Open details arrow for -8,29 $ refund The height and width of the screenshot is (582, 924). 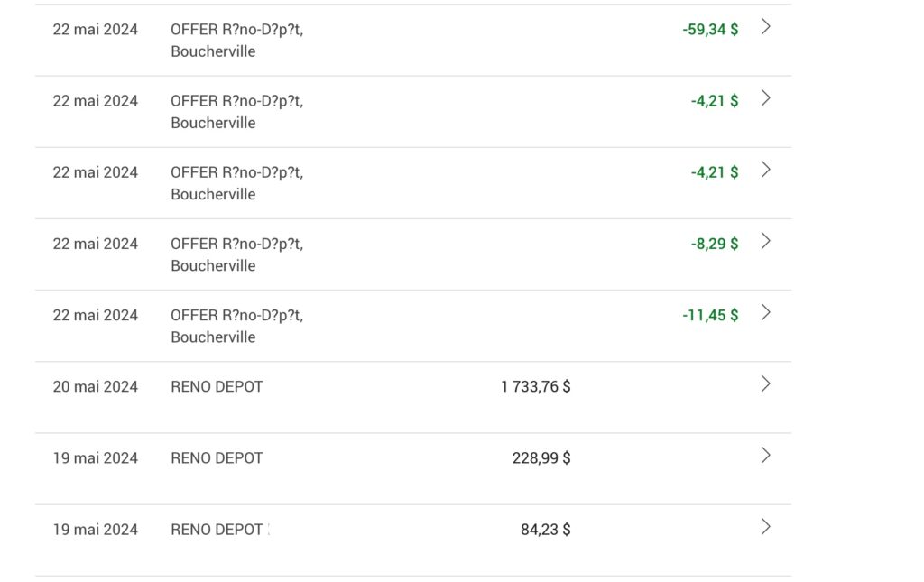(765, 241)
